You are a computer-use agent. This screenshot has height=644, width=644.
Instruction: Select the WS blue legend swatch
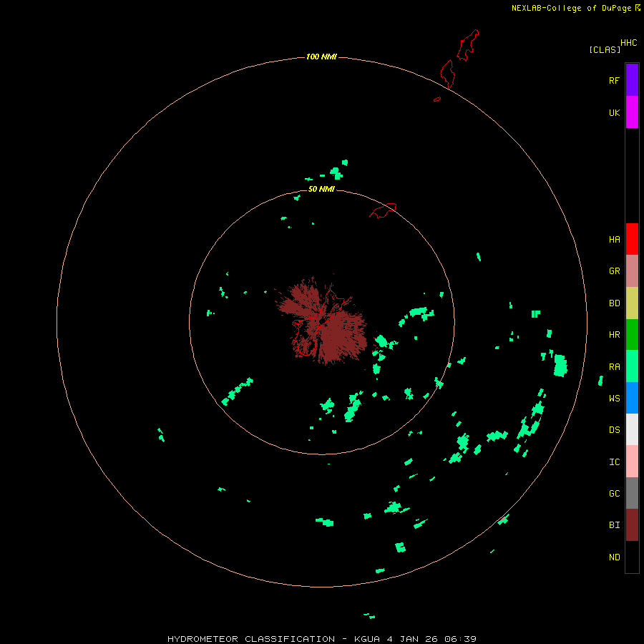(632, 398)
